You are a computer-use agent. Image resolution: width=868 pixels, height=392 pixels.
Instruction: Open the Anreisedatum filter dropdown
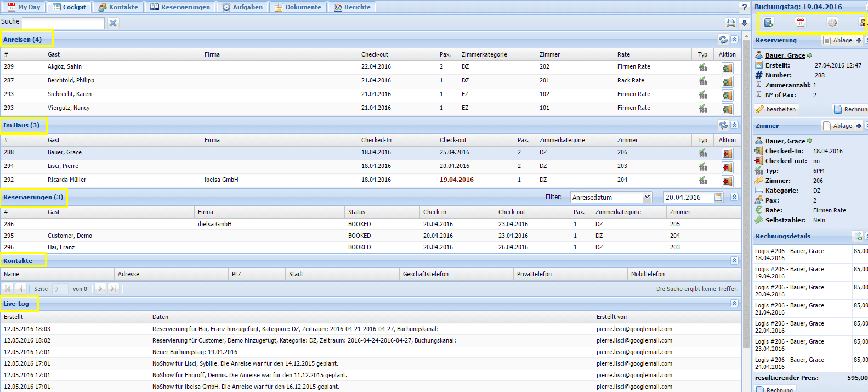click(x=647, y=197)
